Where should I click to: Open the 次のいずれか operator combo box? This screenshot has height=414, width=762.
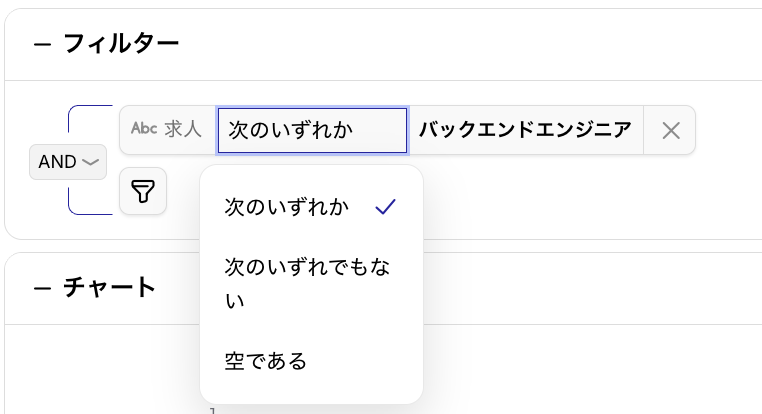click(x=312, y=130)
